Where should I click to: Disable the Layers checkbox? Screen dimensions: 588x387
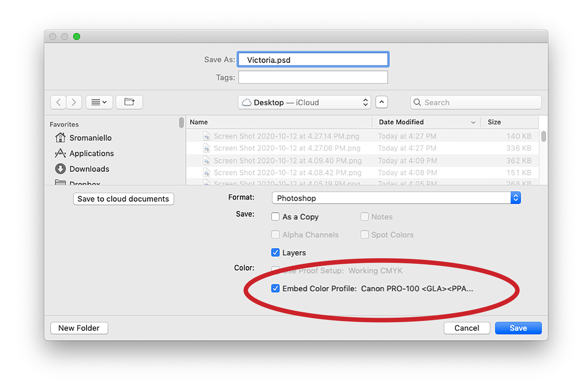(x=275, y=252)
